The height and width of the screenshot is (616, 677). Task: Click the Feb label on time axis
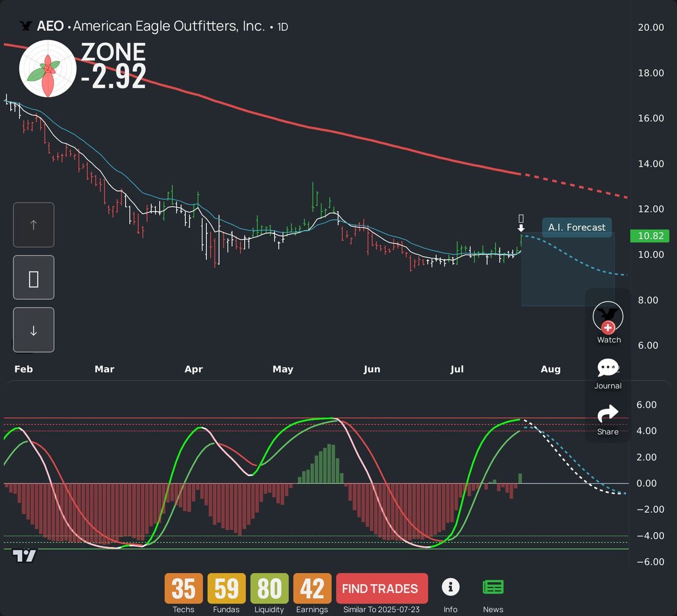click(x=23, y=369)
